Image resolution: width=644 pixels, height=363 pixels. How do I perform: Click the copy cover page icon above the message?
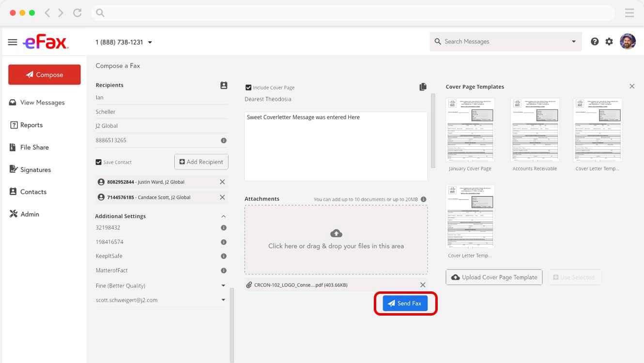click(x=422, y=87)
